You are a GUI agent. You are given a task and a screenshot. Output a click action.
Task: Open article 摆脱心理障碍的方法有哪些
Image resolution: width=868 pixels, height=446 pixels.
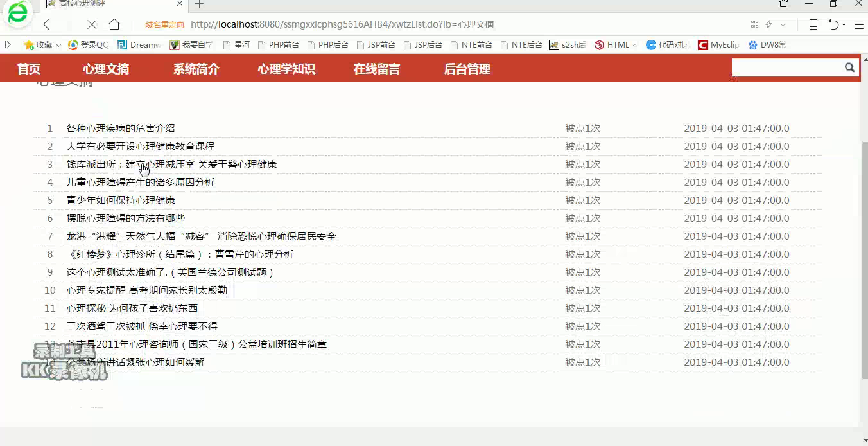click(x=126, y=218)
